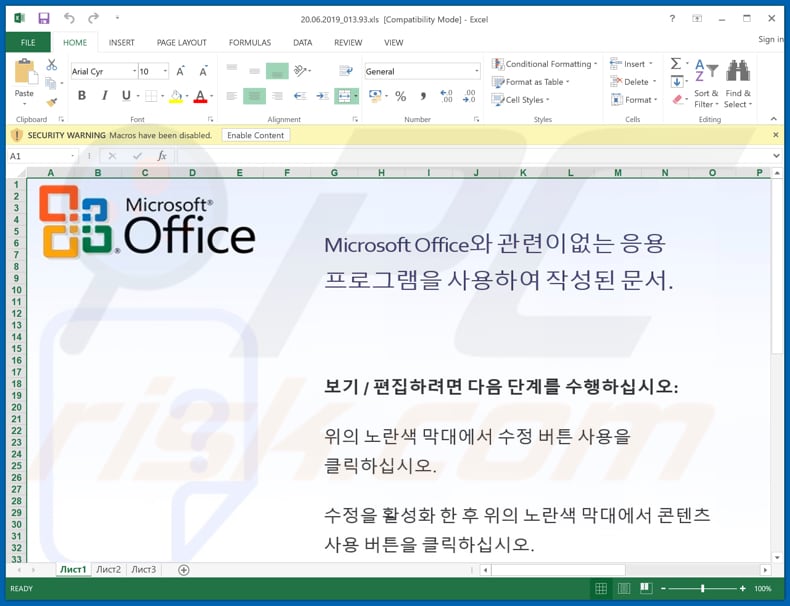Cut selection with the scissors icon

pos(51,64)
